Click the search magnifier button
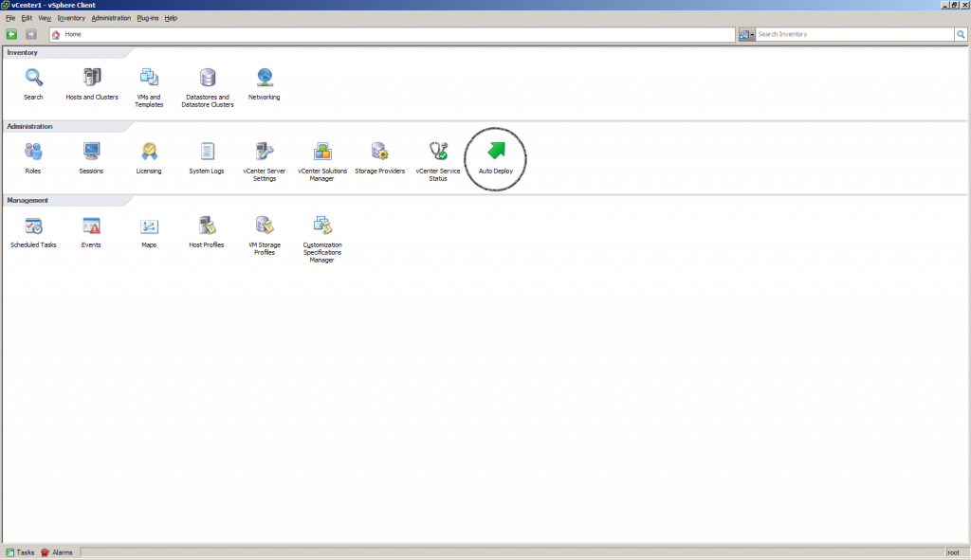The height and width of the screenshot is (560, 971). pos(961,35)
